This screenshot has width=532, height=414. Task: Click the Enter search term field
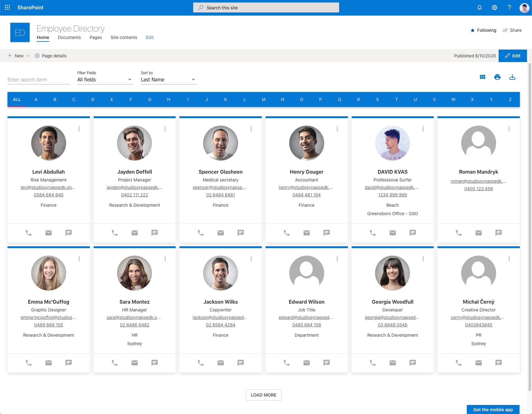coord(39,80)
